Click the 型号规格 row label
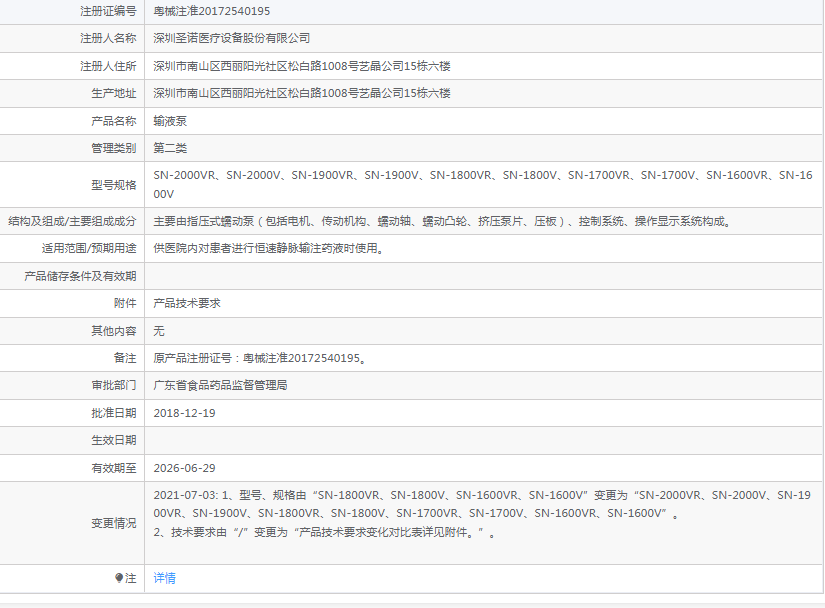825x608 pixels. [x=114, y=185]
